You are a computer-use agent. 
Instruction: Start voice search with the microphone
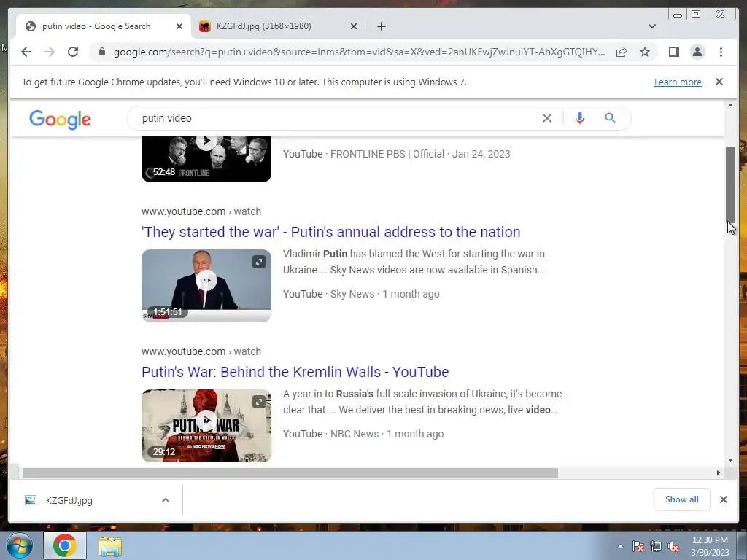(579, 118)
